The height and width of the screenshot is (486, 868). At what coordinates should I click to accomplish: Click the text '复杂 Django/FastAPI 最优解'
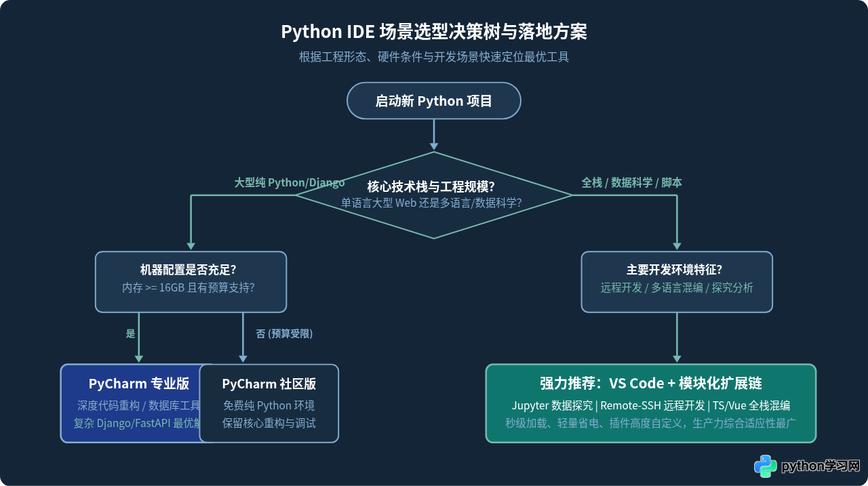pos(136,423)
